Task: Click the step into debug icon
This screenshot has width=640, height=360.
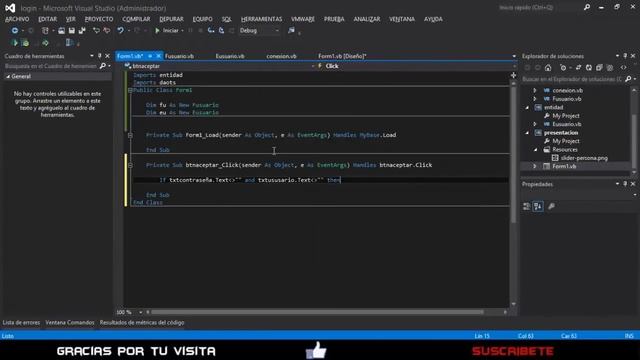Action: click(x=211, y=31)
